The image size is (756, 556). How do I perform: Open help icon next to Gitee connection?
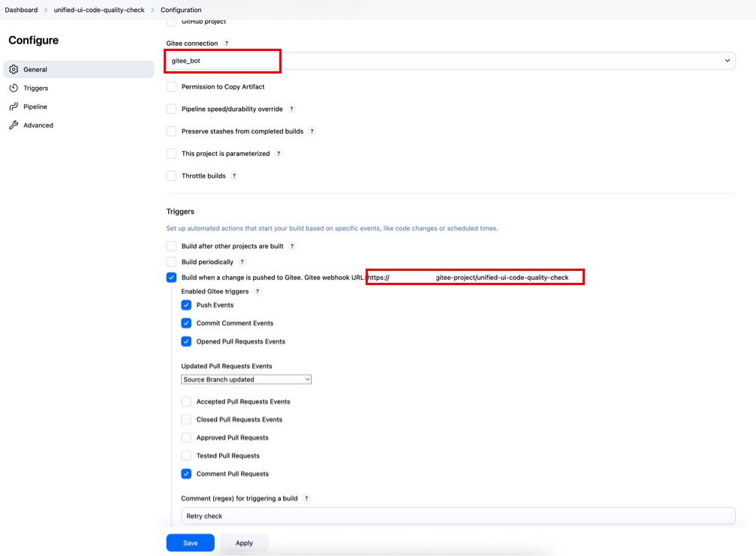tap(227, 44)
